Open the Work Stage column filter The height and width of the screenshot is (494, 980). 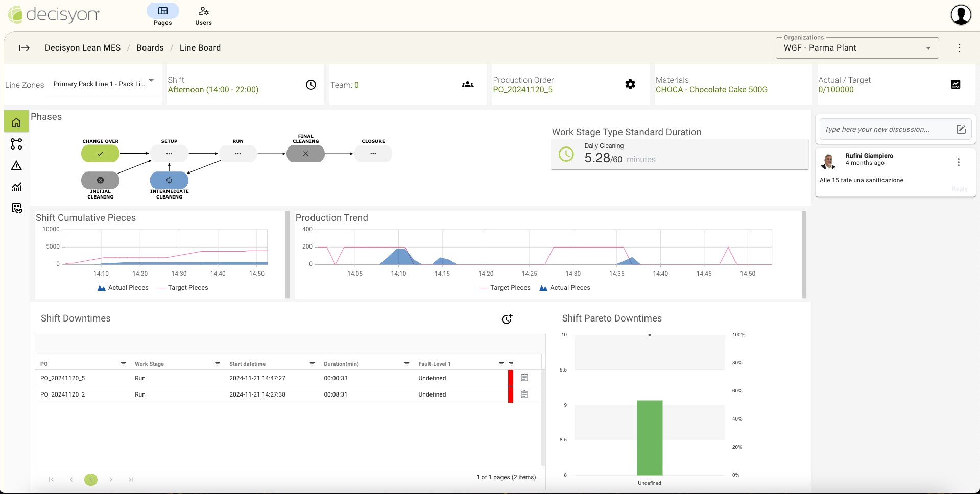tap(218, 364)
